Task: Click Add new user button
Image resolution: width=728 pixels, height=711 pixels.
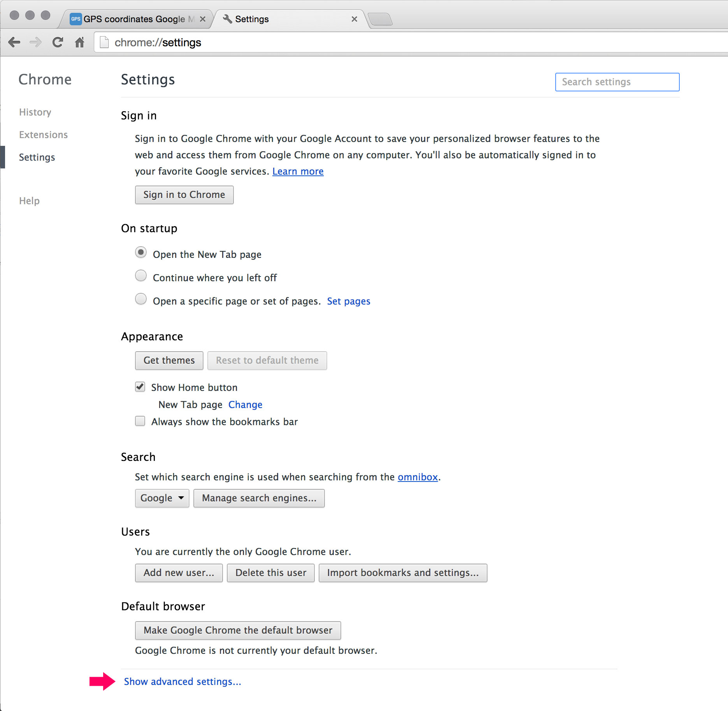Action: [179, 573]
